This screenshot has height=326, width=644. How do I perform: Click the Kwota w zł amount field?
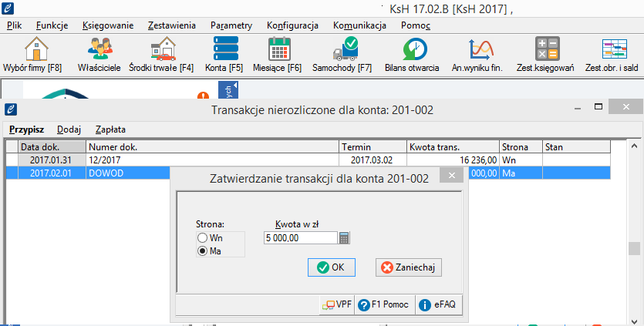coord(299,238)
